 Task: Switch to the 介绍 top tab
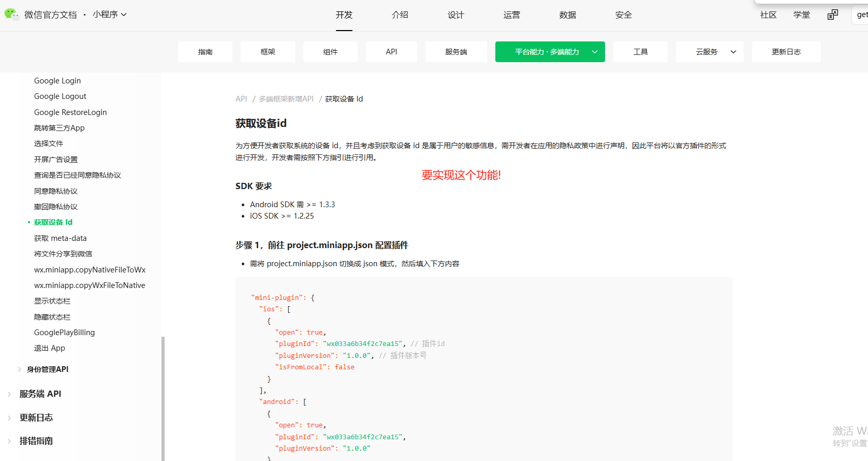tap(400, 15)
